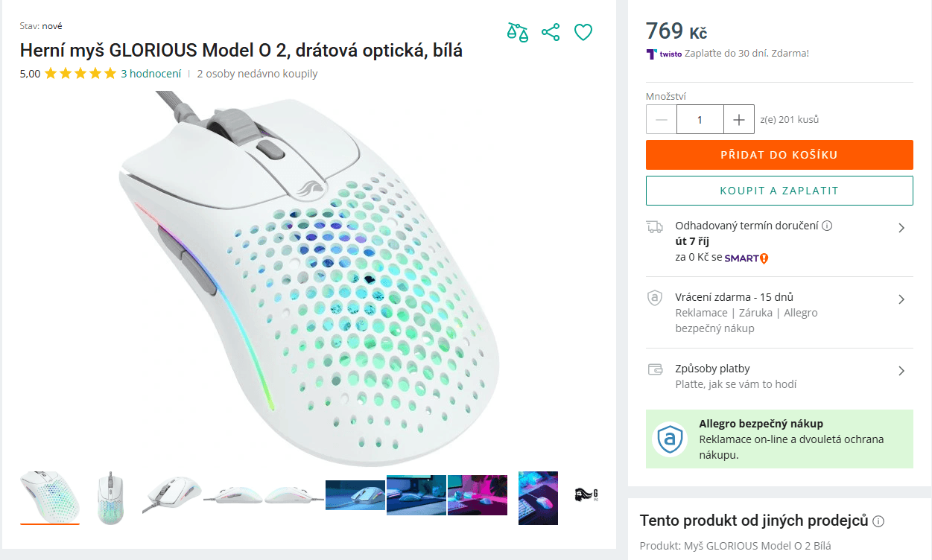This screenshot has height=560, width=932.
Task: Click the quantity input field
Action: click(x=700, y=119)
